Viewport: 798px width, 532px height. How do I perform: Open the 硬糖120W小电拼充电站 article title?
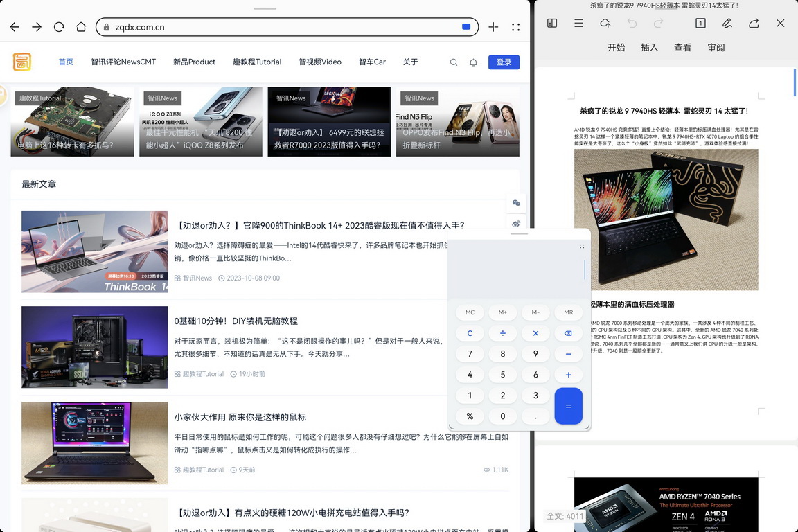click(x=292, y=513)
